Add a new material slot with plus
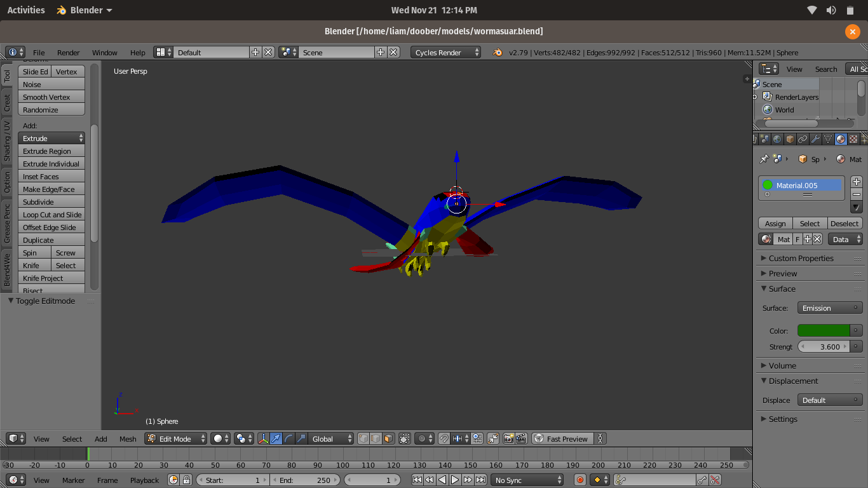 [857, 182]
